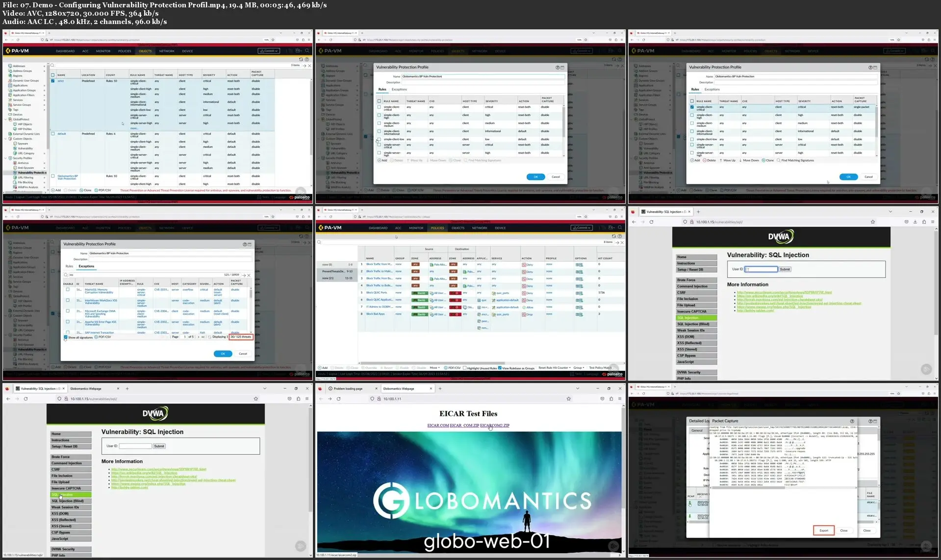941x560 pixels.
Task: Check the default profile checkbox in undimmed list
Action: [x=53, y=134]
